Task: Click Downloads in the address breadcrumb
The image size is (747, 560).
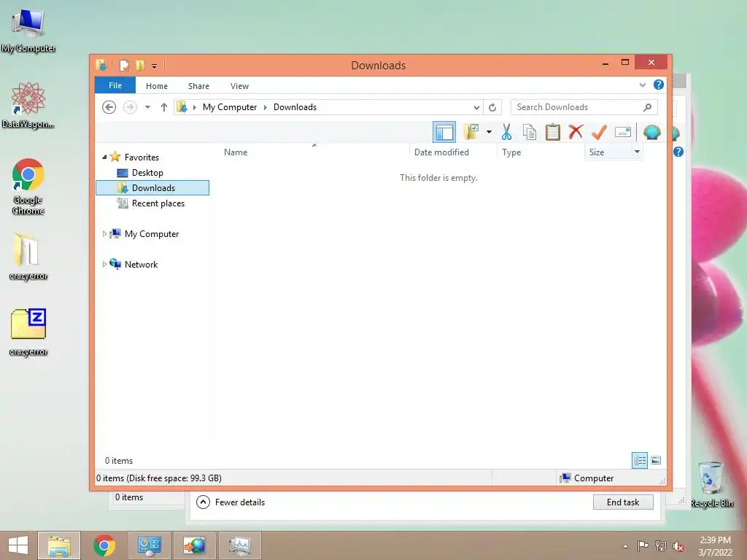Action: coord(295,107)
